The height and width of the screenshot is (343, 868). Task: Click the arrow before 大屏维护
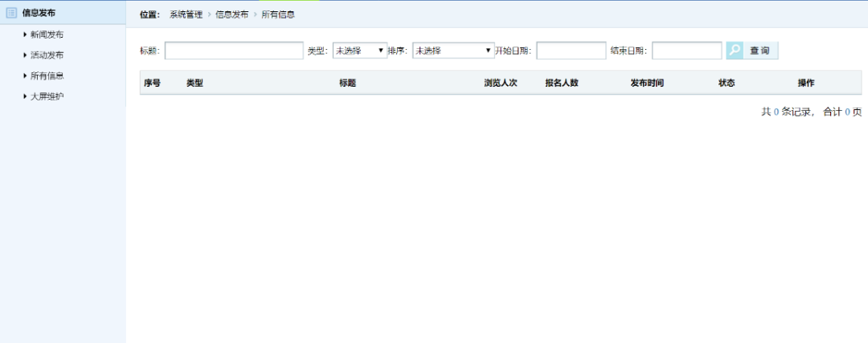pyautogui.click(x=25, y=97)
